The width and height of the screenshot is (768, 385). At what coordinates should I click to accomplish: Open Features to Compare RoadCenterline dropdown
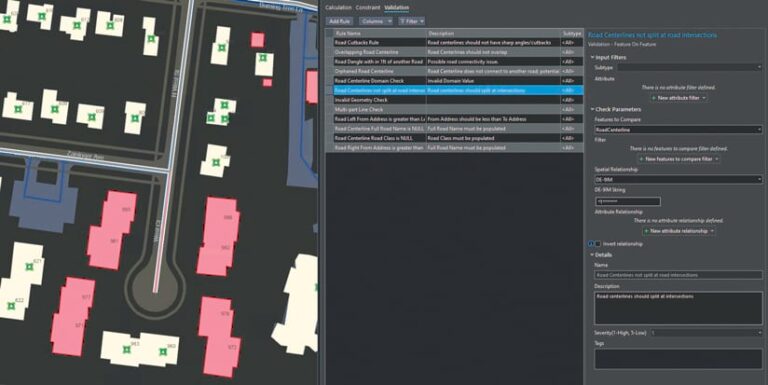tap(678, 130)
